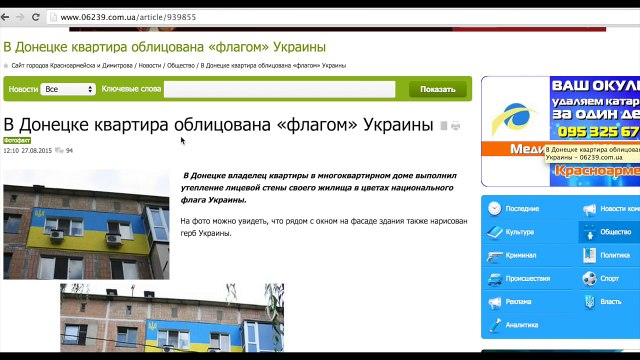Click the ad phone number 095 325 67
Viewport: 640px width, 360px height.
(x=598, y=131)
